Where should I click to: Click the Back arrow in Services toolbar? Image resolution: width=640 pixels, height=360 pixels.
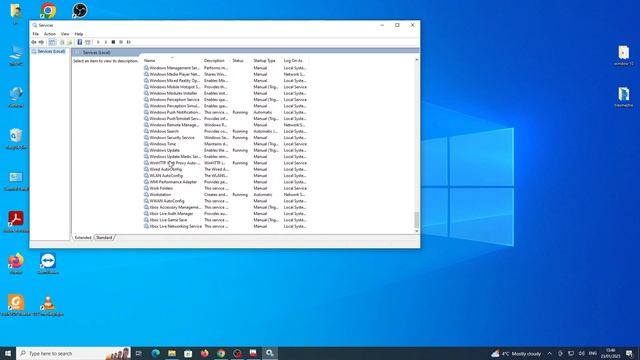coord(34,42)
